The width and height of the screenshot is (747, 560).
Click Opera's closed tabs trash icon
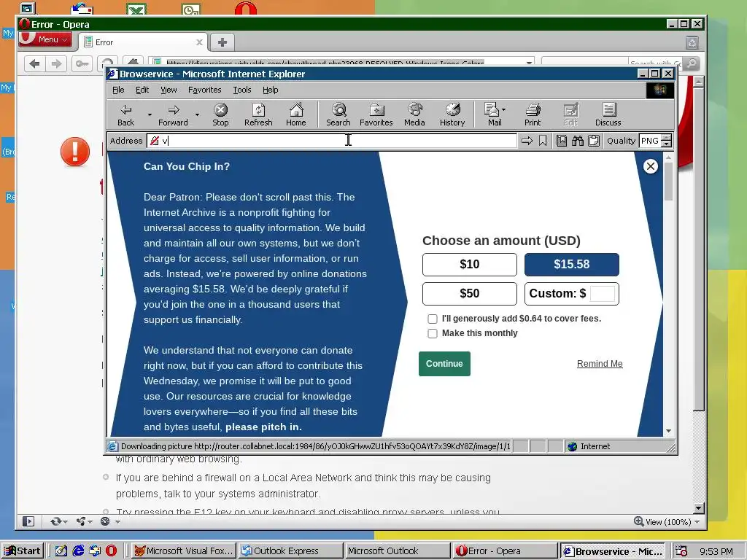tap(692, 43)
